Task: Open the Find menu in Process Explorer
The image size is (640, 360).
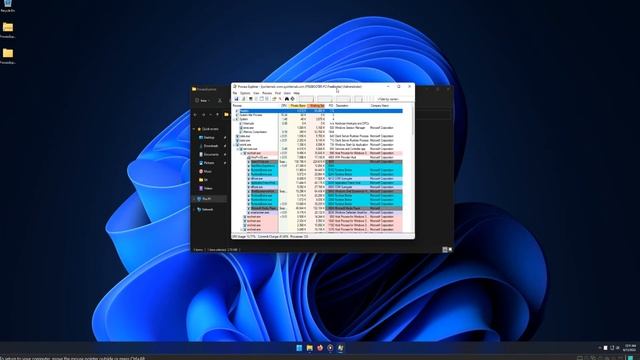Action: click(278, 93)
